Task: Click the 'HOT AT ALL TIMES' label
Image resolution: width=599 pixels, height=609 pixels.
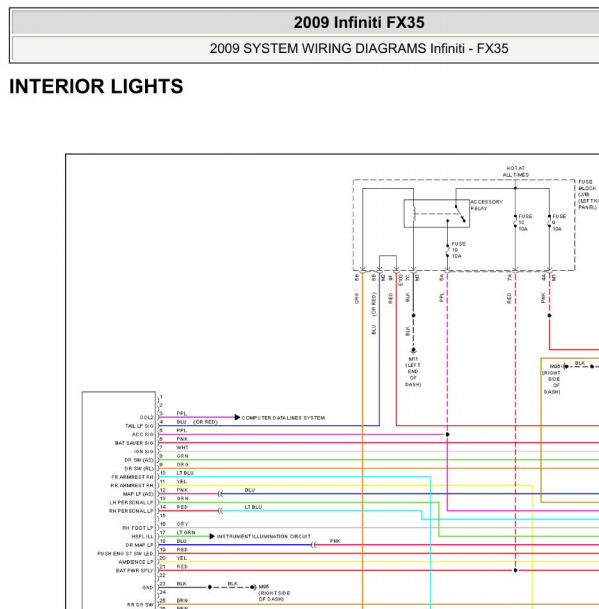Action: coord(515,171)
